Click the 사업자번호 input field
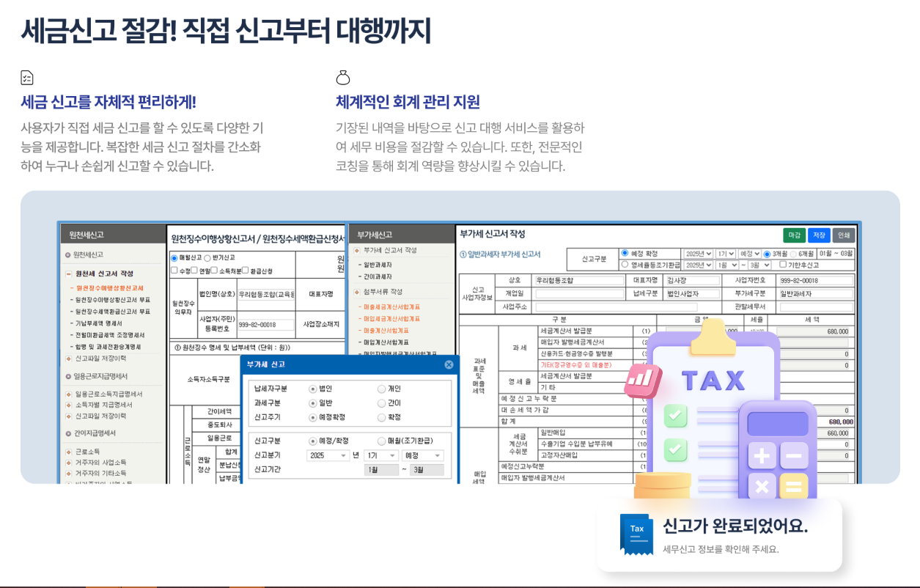Screen dimensions: 920x588 (815, 281)
